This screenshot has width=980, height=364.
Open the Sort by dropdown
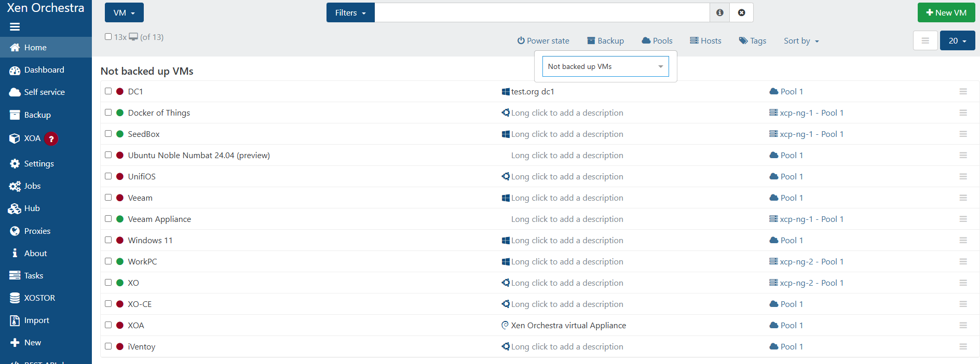click(801, 40)
